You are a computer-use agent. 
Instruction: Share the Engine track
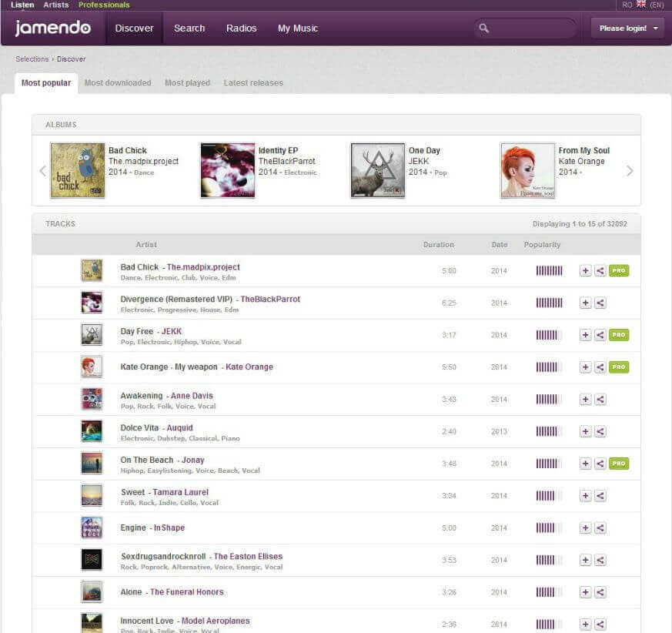tap(600, 528)
